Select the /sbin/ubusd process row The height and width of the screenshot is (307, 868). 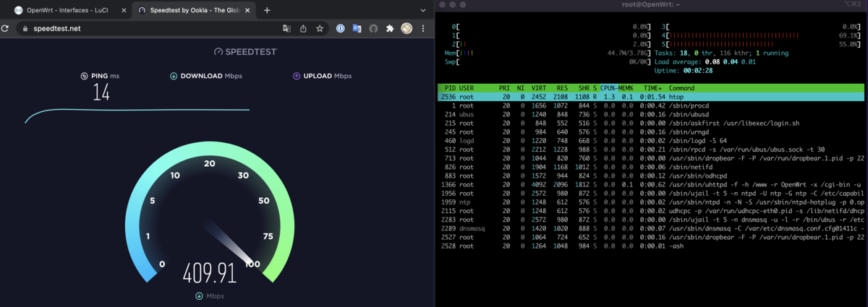[651, 115]
